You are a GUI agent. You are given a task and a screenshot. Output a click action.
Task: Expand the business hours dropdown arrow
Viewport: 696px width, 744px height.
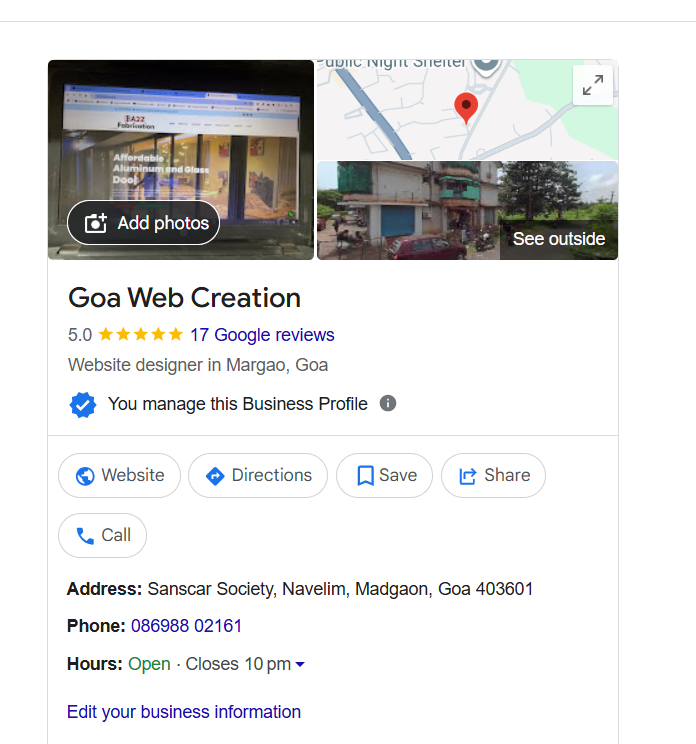pyautogui.click(x=300, y=664)
